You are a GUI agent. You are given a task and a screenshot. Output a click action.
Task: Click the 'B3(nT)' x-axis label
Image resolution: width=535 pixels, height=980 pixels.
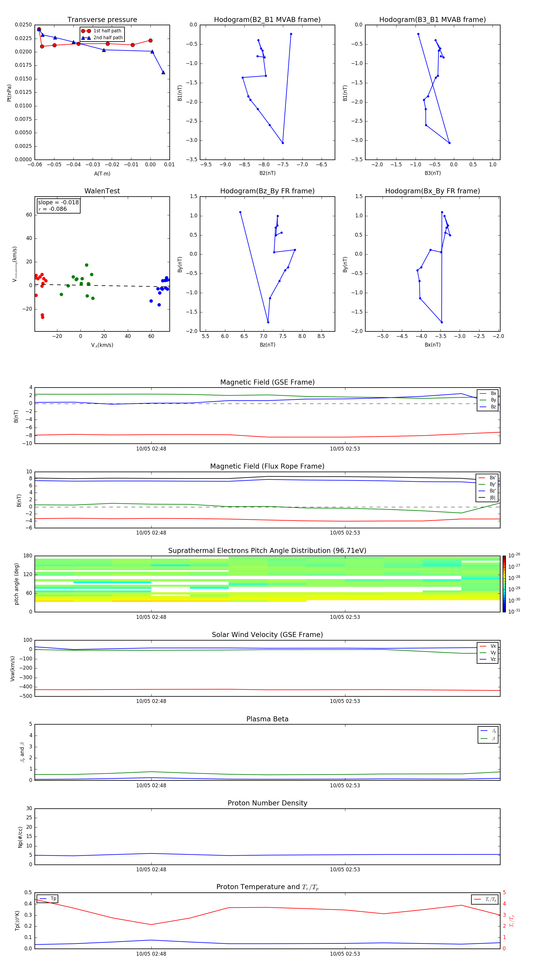(x=432, y=173)
